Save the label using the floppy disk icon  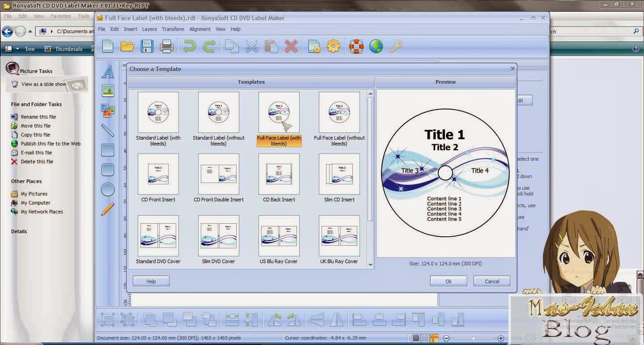147,46
